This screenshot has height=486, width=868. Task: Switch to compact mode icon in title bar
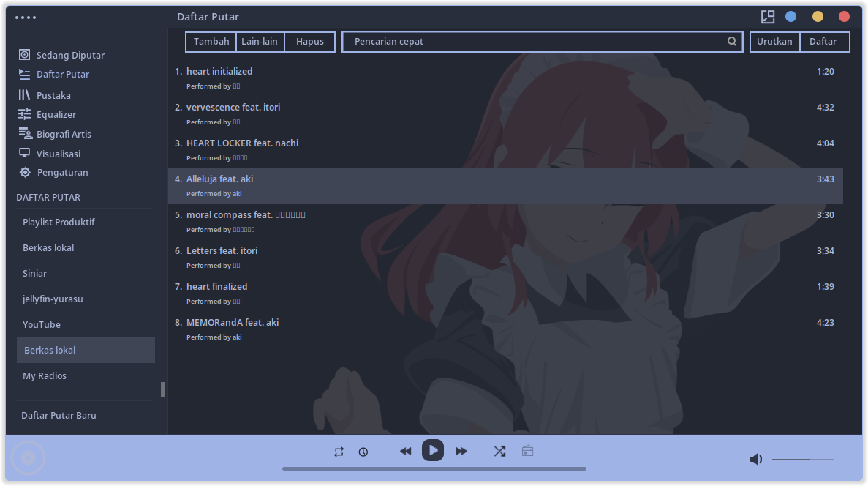[x=768, y=17]
